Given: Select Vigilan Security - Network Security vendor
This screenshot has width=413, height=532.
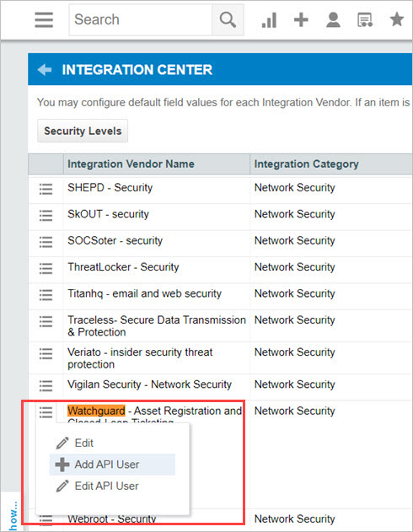Looking at the screenshot, I should click(149, 384).
